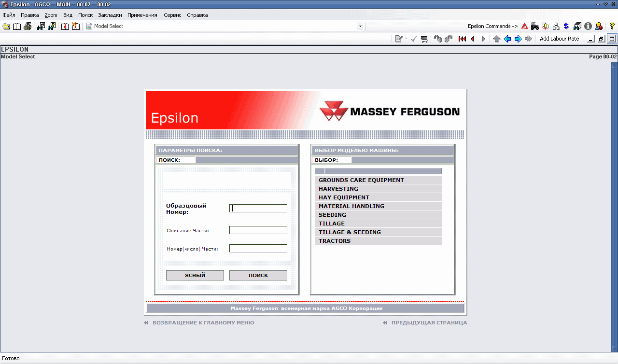Click the blue vertical scrollbar on right
This screenshot has width=618, height=364.
pos(614,206)
